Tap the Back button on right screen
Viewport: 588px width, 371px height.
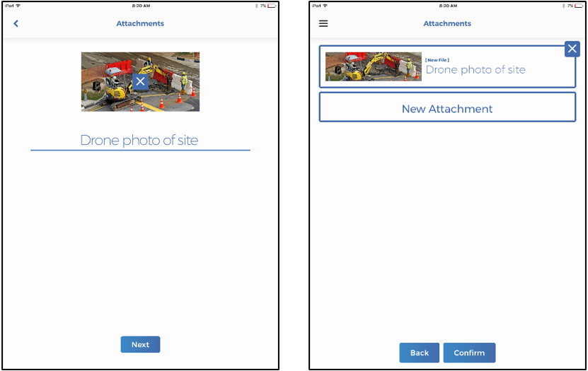[420, 353]
